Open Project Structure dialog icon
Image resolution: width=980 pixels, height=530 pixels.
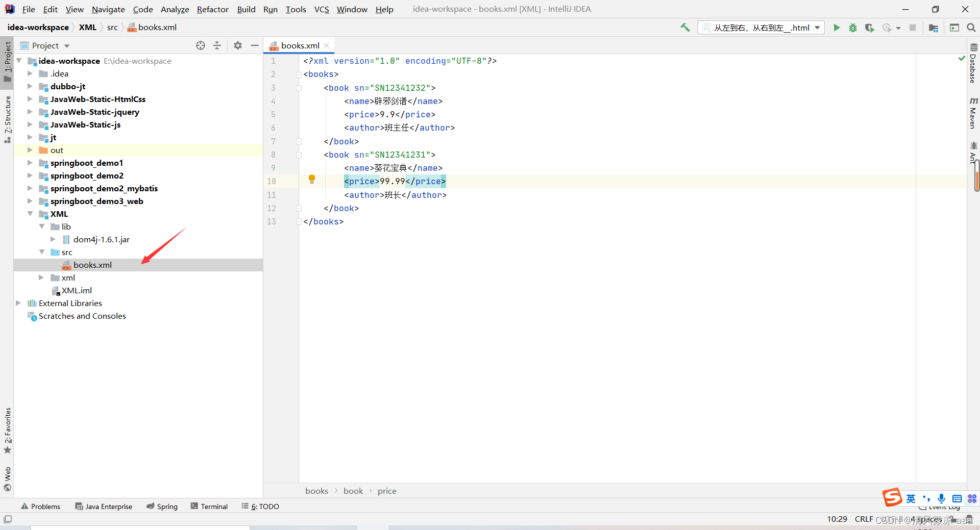pos(934,28)
